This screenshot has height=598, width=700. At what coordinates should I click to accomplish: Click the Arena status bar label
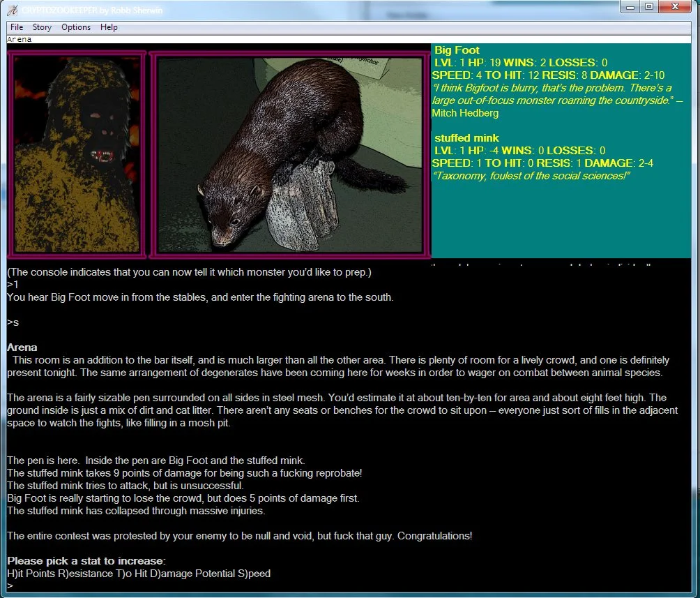click(x=19, y=39)
